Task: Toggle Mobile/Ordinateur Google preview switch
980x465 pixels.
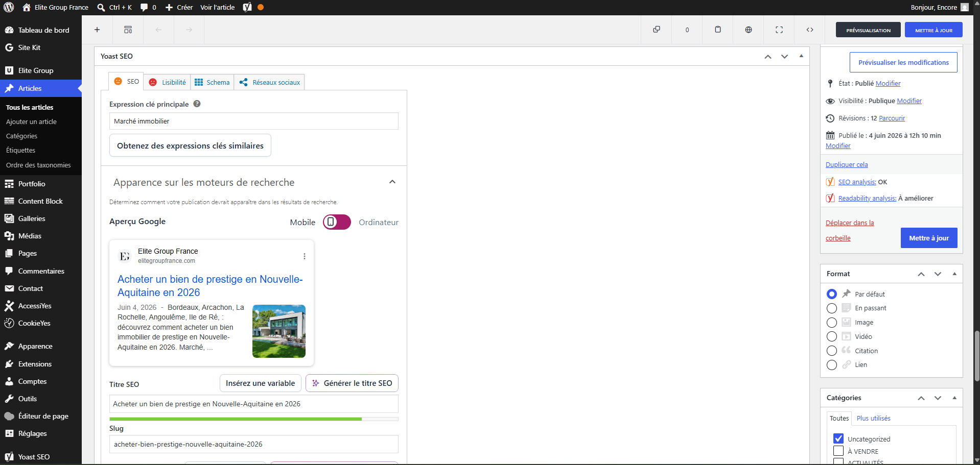Action: coord(337,222)
